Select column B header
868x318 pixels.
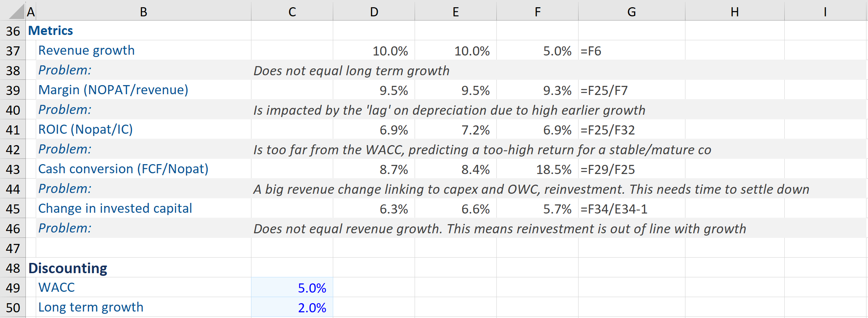tap(143, 11)
